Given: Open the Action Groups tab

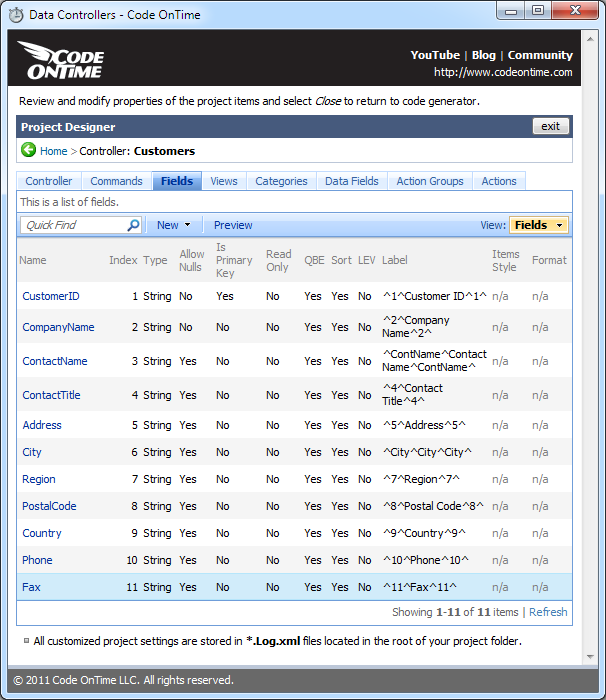Looking at the screenshot, I should pyautogui.click(x=430, y=181).
